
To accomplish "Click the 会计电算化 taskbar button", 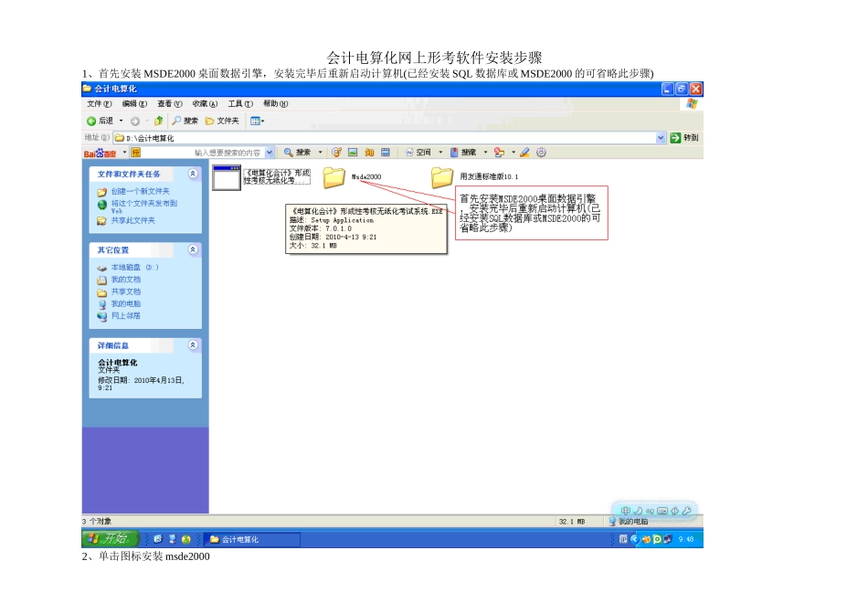I will (x=252, y=539).
